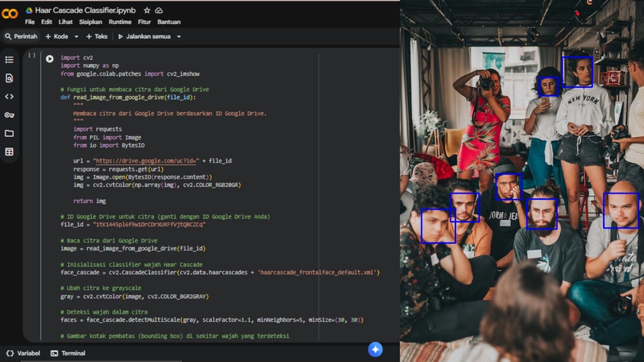Open the Terminal panel
Screen dimensions: 644x362
[x=68, y=353]
